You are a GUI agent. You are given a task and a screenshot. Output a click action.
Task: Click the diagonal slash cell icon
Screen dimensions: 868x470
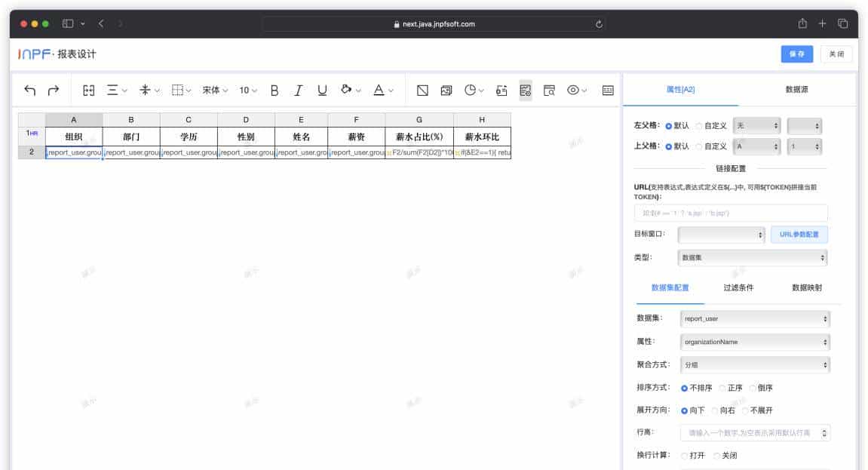point(422,91)
